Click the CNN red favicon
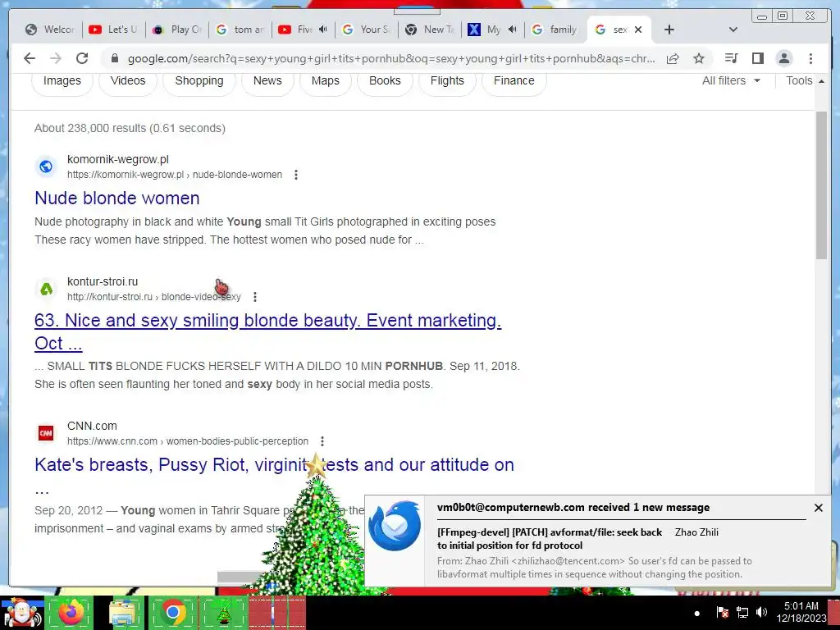This screenshot has width=840, height=630. point(46,433)
